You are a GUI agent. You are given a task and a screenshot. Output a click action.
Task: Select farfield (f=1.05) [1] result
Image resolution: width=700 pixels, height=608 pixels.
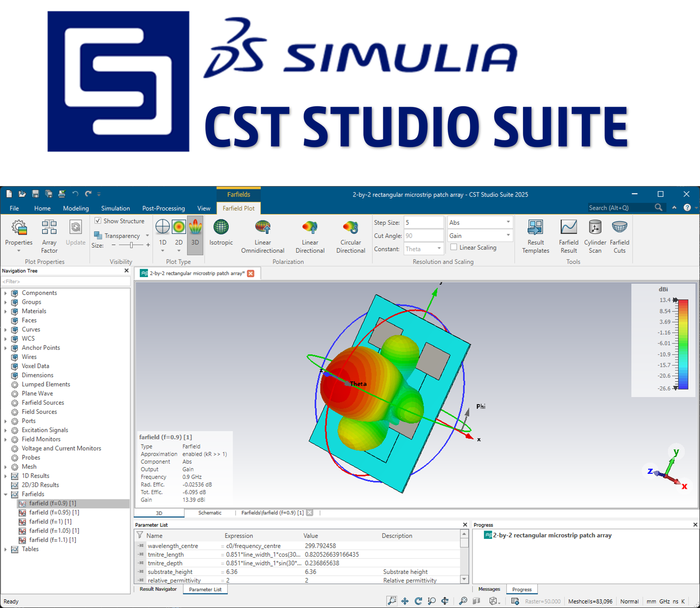coord(53,530)
